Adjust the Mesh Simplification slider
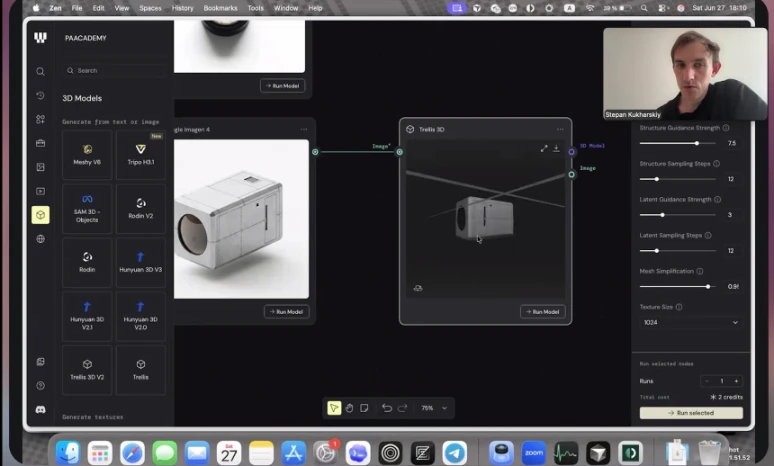This screenshot has height=466, width=774. (x=678, y=287)
